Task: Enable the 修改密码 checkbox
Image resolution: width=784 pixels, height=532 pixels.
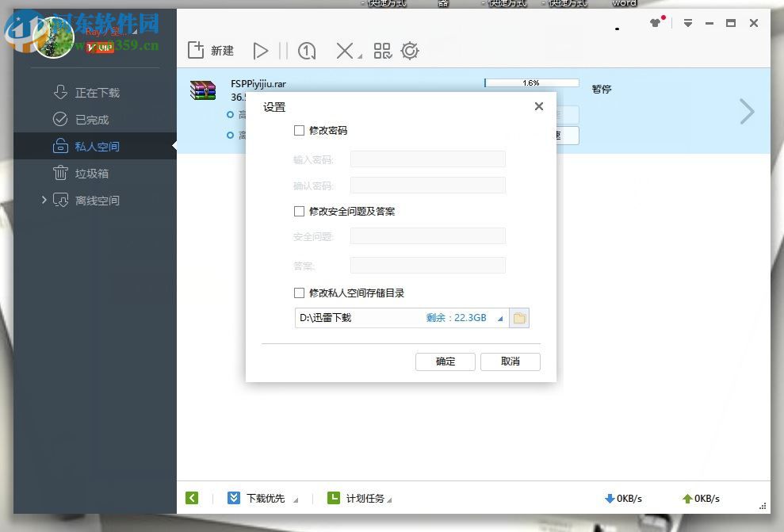Action: [x=300, y=130]
